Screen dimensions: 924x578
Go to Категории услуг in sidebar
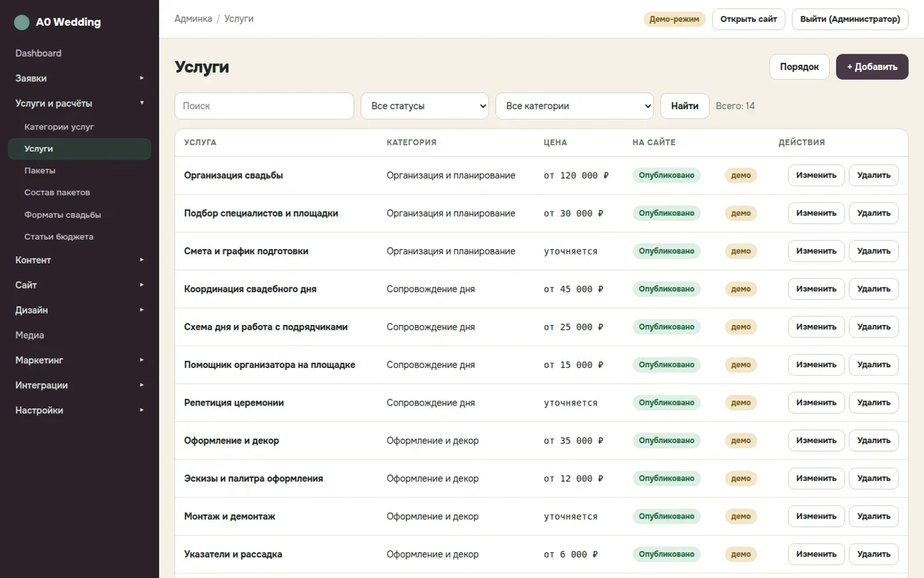tap(79, 127)
